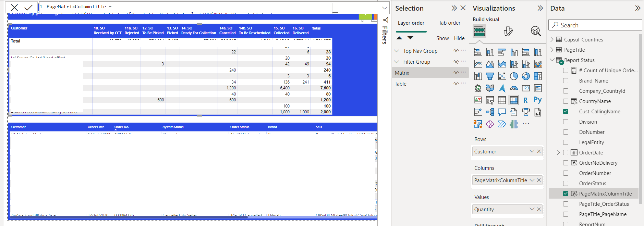Expand the PageTitle table
The width and height of the screenshot is (644, 226).
pos(552,50)
